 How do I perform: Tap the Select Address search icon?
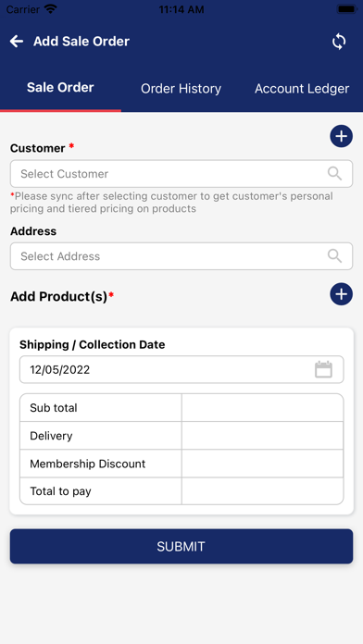(x=334, y=256)
